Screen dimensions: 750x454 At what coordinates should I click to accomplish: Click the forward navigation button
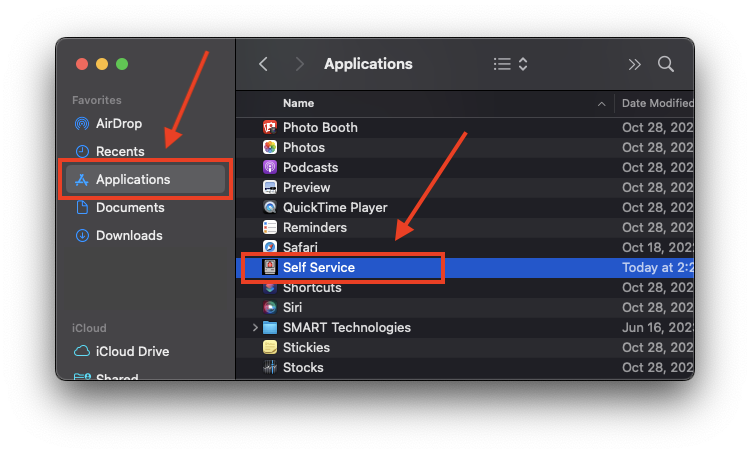pos(299,64)
